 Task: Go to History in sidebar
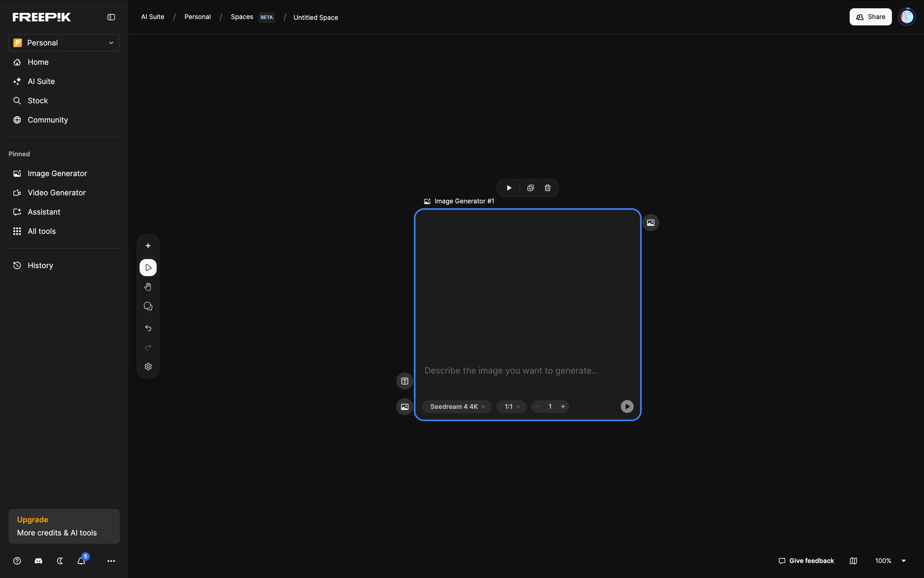(40, 265)
